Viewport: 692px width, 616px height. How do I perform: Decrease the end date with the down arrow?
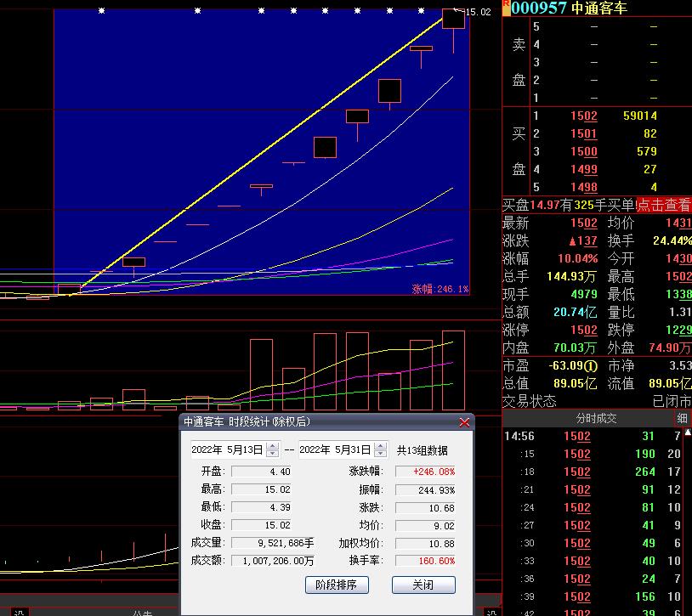380,454
